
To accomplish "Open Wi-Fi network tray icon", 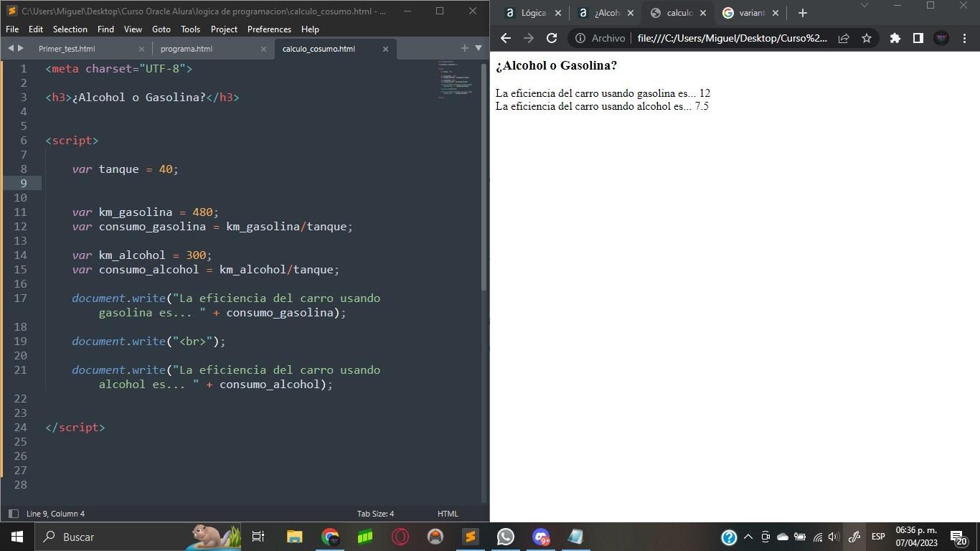I will (x=817, y=537).
